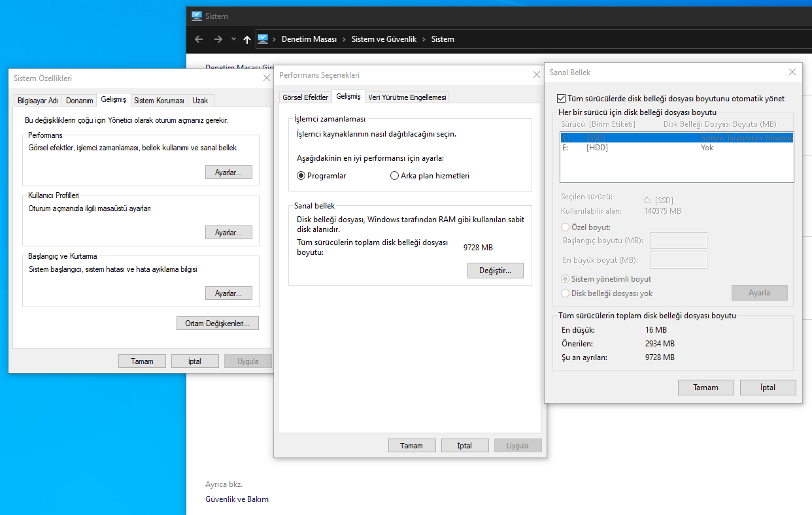This screenshot has height=515, width=812.
Task: Close the Performans Seçenekleri dialog with X
Action: (537, 75)
